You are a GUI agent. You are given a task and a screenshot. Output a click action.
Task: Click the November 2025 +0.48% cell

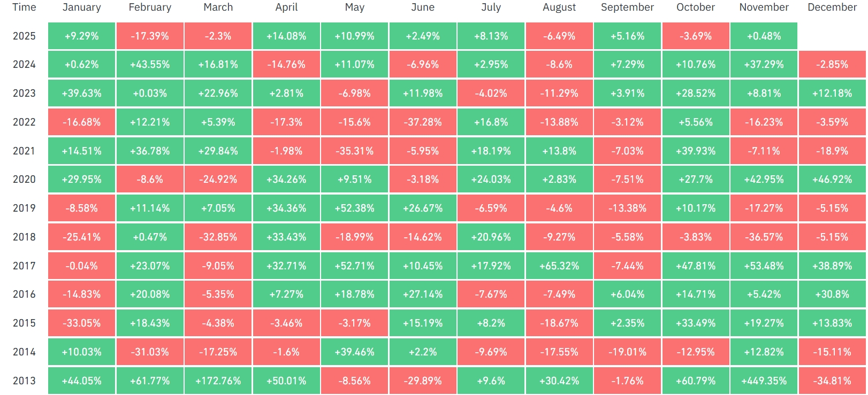click(764, 36)
